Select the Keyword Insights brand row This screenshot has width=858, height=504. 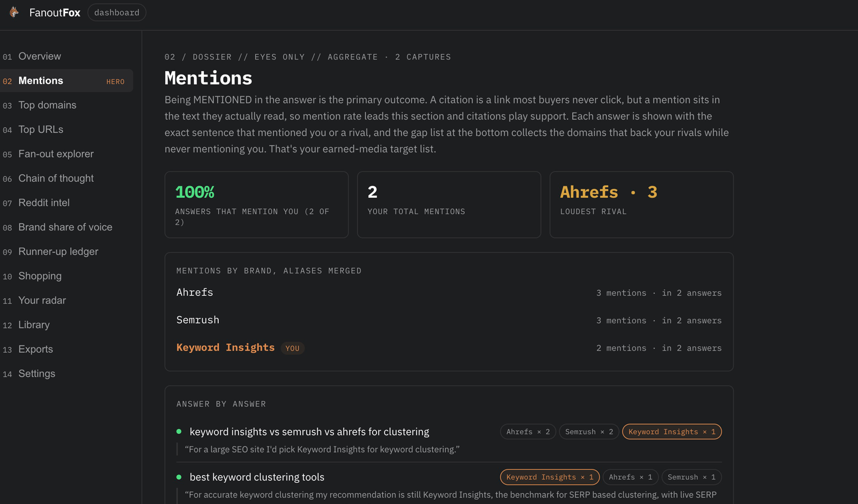pyautogui.click(x=449, y=348)
